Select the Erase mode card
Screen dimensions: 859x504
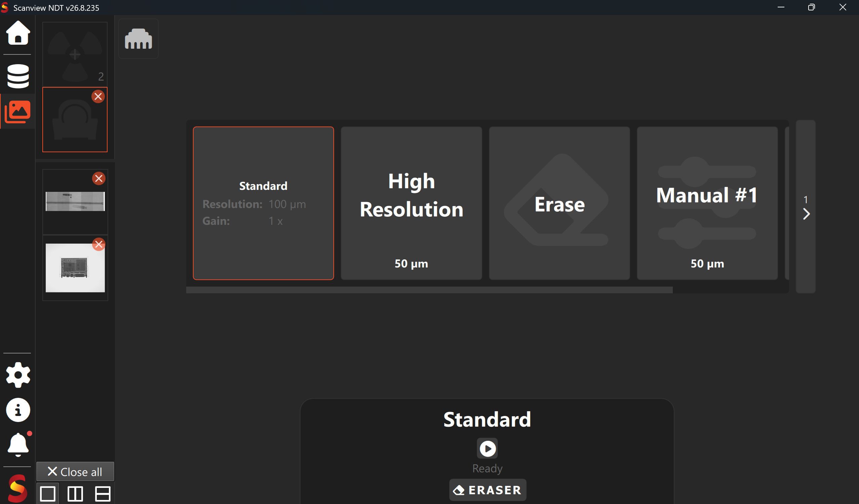(559, 203)
